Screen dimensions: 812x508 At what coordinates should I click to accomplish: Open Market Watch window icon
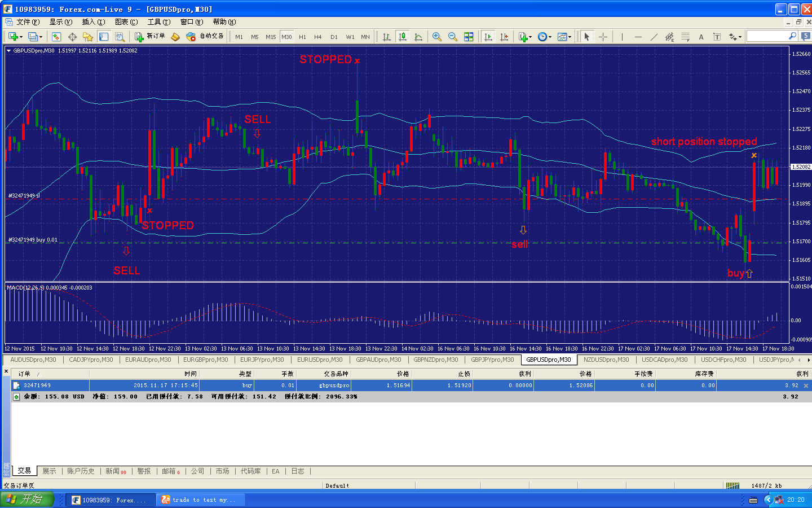coord(56,37)
